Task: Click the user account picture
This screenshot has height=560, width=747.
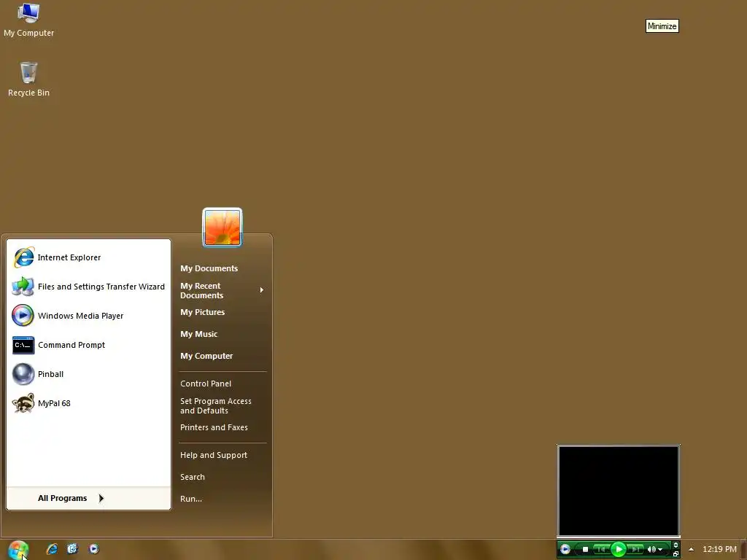Action: 222,227
